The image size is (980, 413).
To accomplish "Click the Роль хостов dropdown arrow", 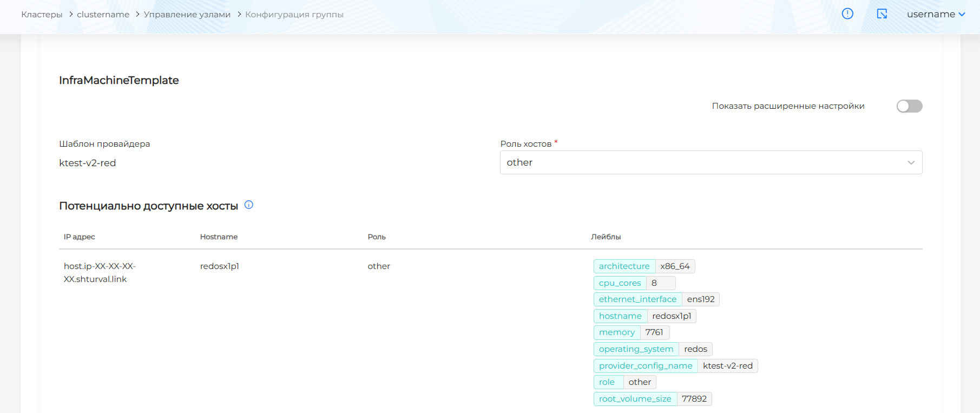I will (x=911, y=163).
